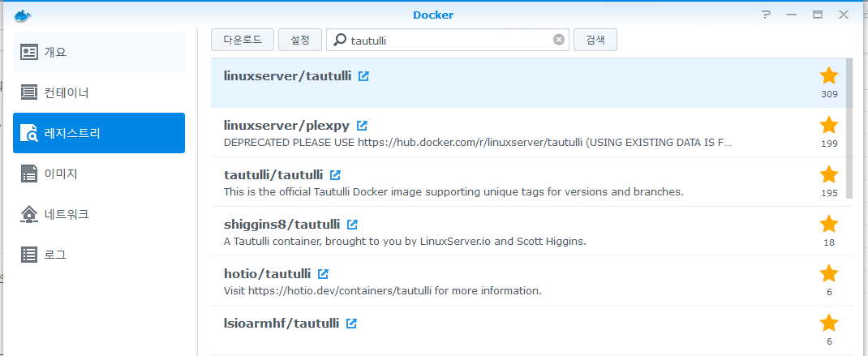Screen dimensions: 868x356
Task: Click the results list vertical scrollbar
Action: tap(849, 128)
